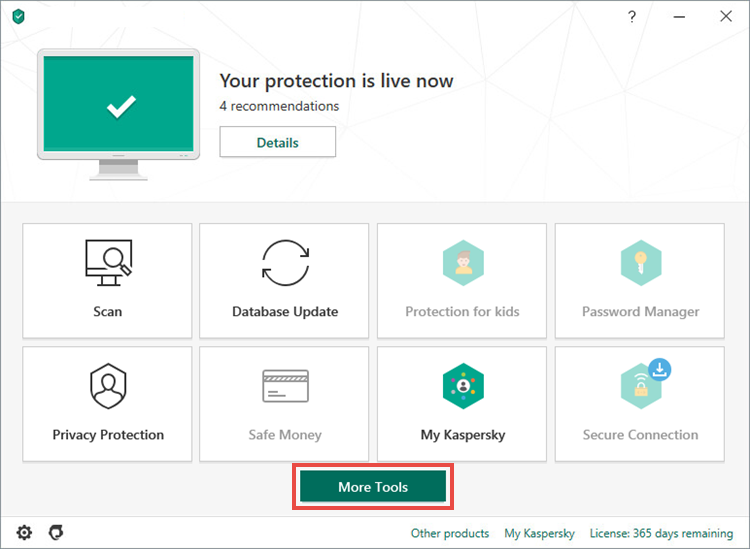
Task: Click the Details button
Action: click(277, 142)
